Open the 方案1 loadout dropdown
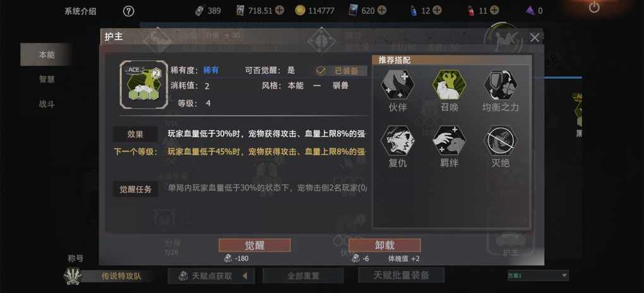The image size is (644, 293). click(538, 275)
